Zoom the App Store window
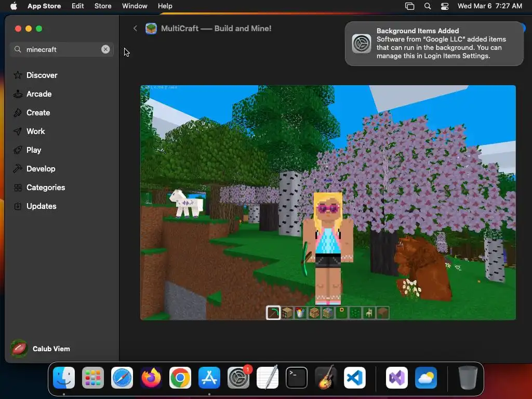This screenshot has width=532, height=399. pyautogui.click(x=39, y=29)
